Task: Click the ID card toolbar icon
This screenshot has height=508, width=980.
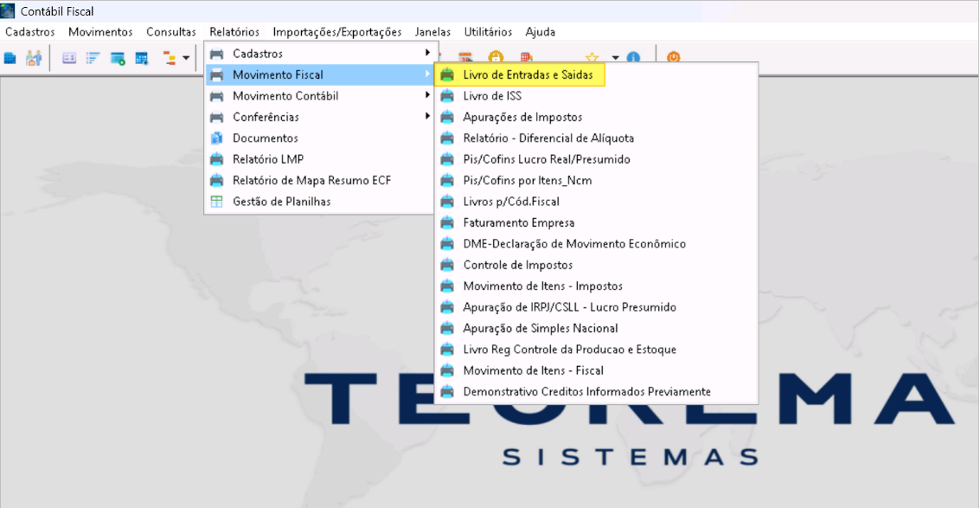Action: [68, 58]
